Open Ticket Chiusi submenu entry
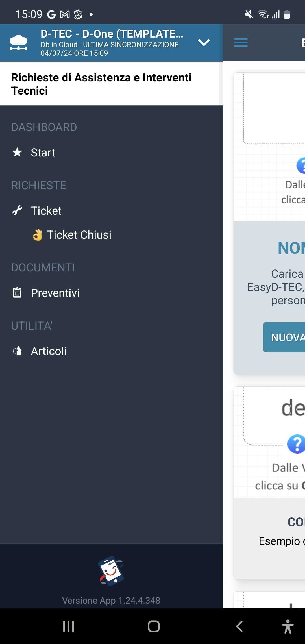This screenshot has width=305, height=644. [79, 235]
